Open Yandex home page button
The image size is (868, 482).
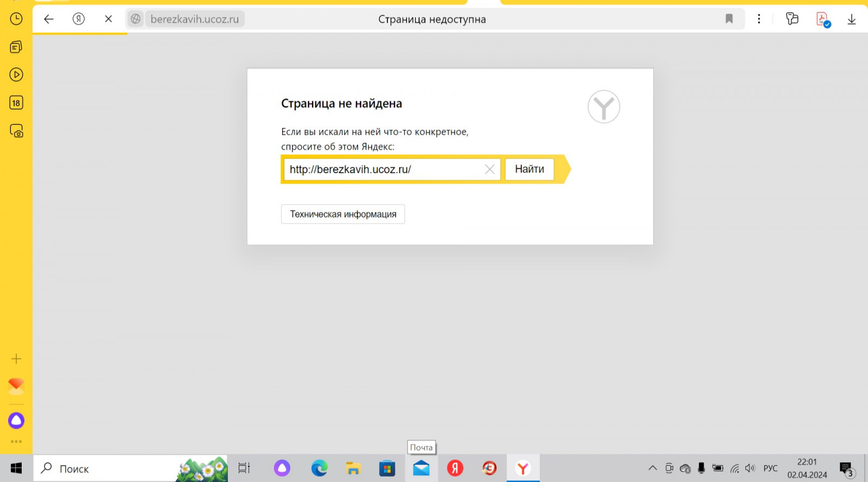pos(79,20)
